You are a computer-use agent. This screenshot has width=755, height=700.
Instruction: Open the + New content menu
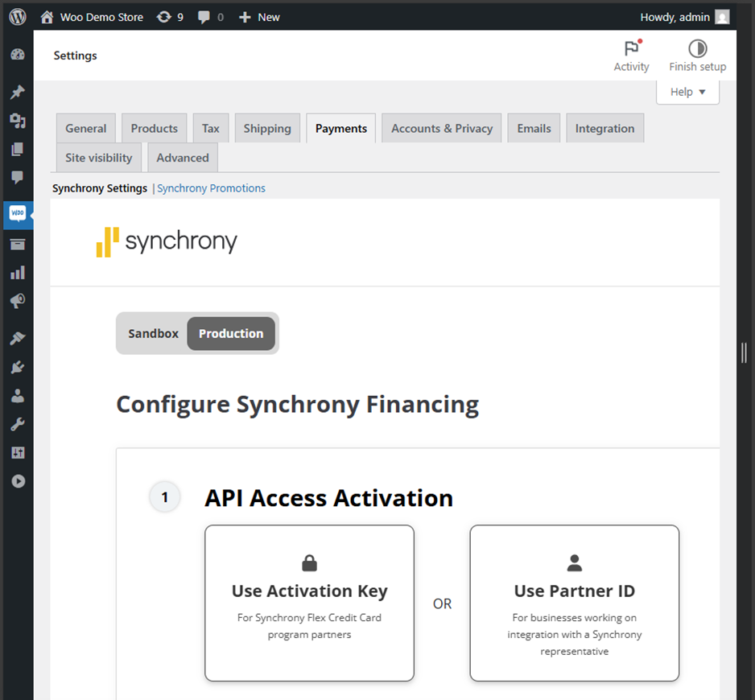pos(259,17)
